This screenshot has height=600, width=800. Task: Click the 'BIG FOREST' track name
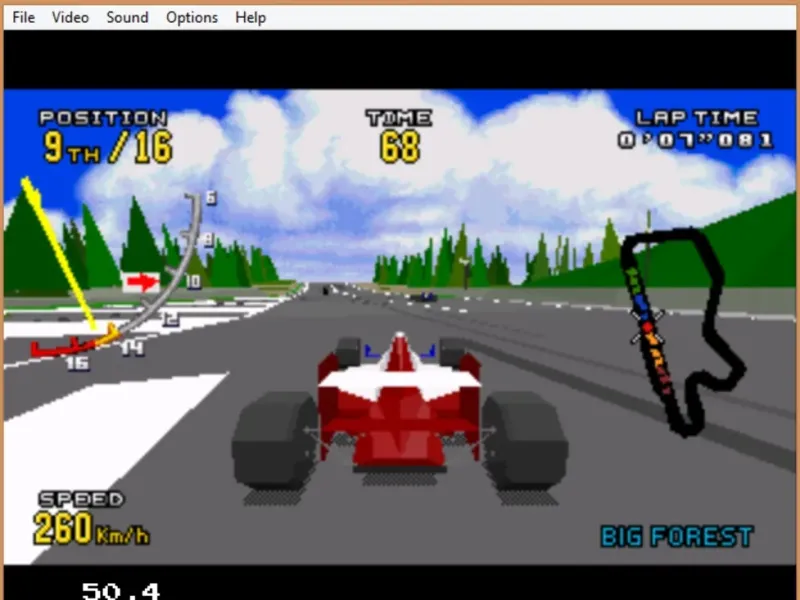pos(677,537)
